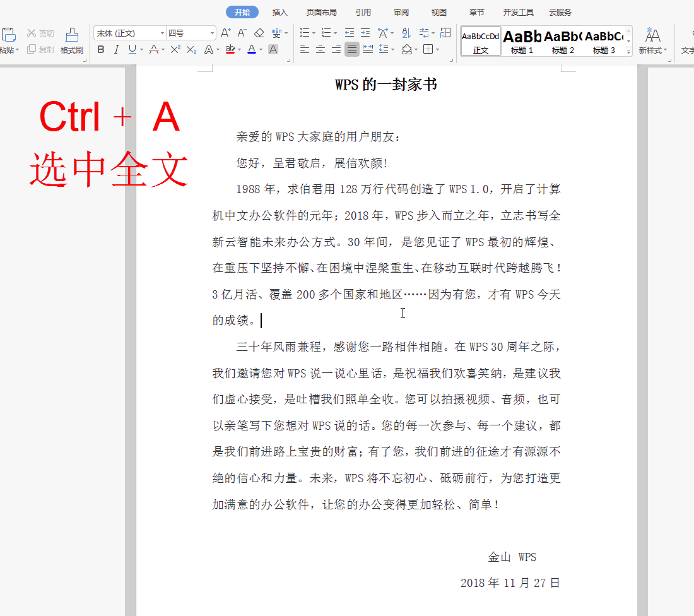Toggle character shading (gray A)
This screenshot has height=616, width=694.
(x=274, y=49)
